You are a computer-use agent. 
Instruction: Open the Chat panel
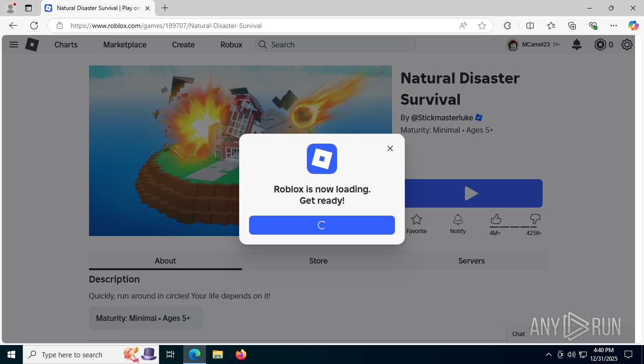(519, 334)
